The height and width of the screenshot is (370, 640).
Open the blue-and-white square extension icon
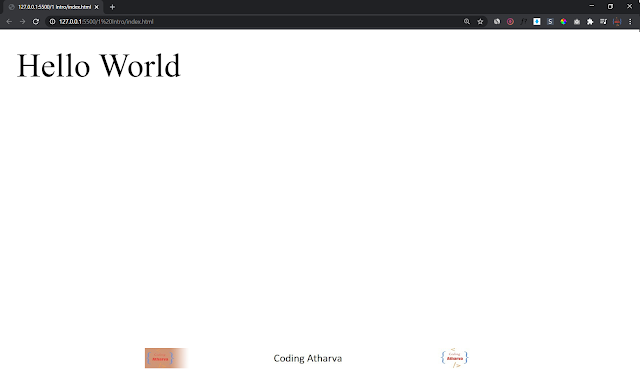tap(537, 22)
